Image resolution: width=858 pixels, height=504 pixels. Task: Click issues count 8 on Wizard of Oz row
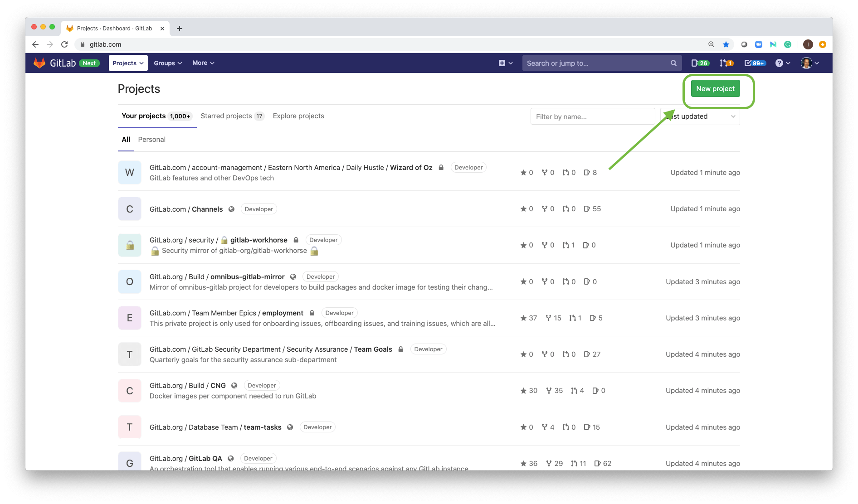click(x=590, y=173)
